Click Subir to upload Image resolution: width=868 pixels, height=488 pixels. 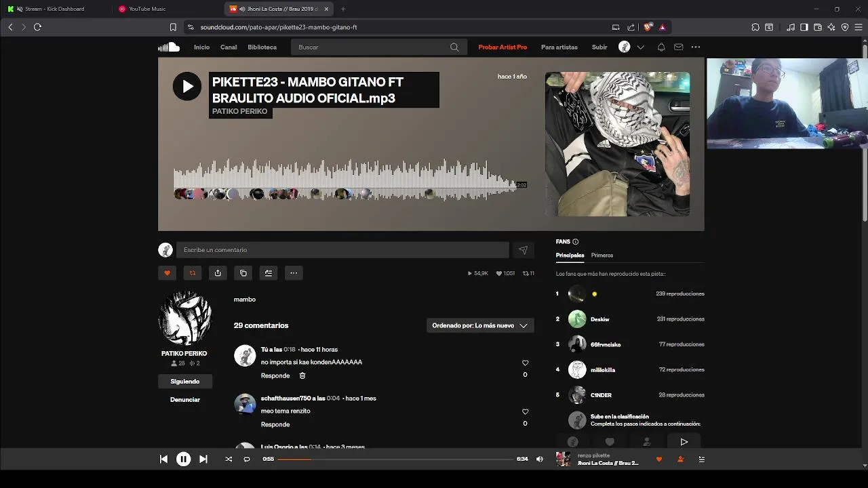click(x=599, y=47)
